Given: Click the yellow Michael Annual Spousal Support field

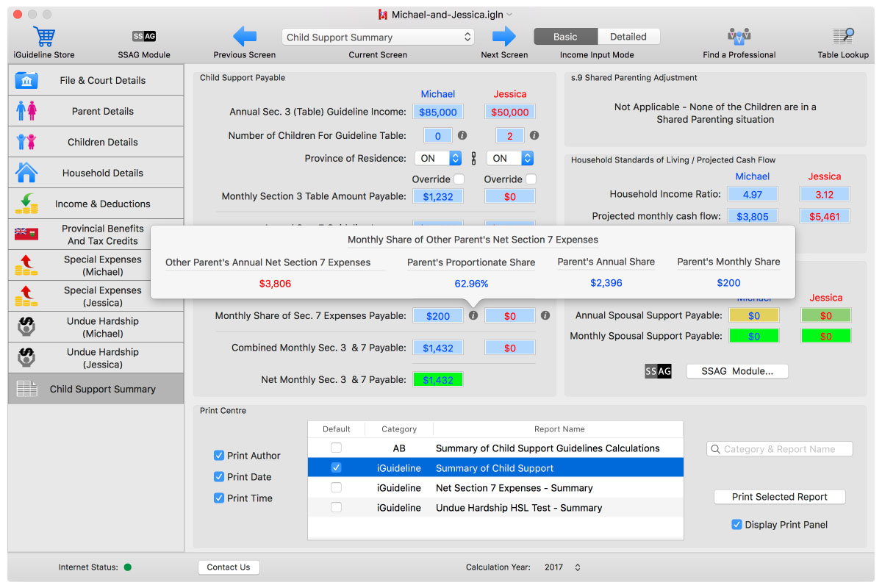Looking at the screenshot, I should 754,315.
